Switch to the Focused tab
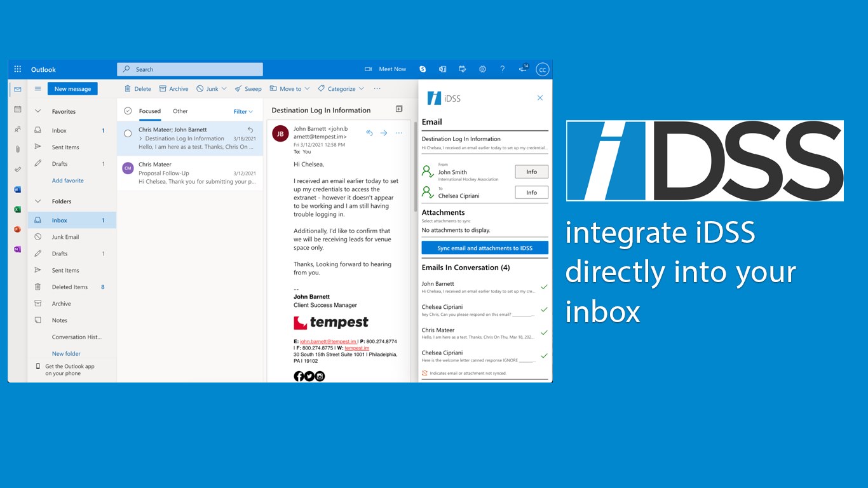 (x=150, y=111)
